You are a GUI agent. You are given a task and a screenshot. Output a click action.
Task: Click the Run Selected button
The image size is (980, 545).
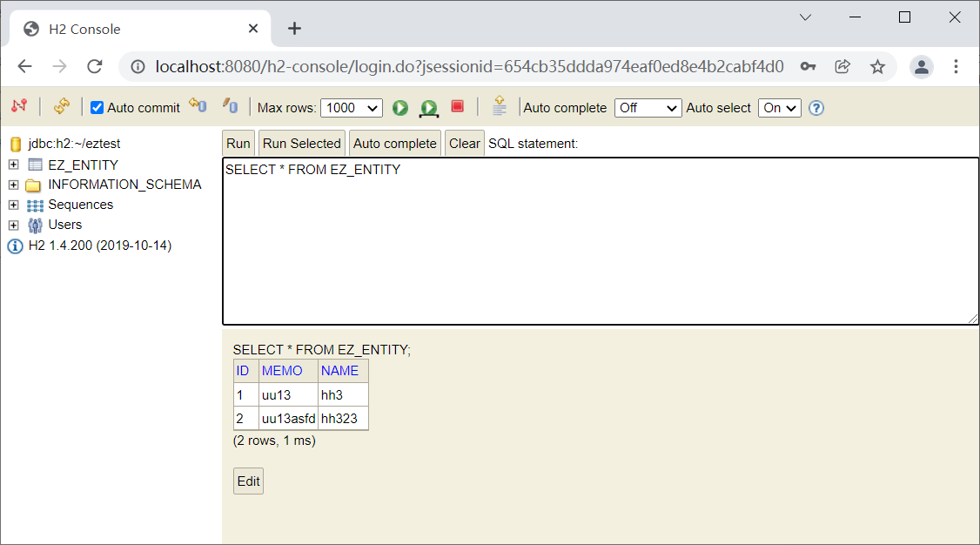(x=302, y=143)
